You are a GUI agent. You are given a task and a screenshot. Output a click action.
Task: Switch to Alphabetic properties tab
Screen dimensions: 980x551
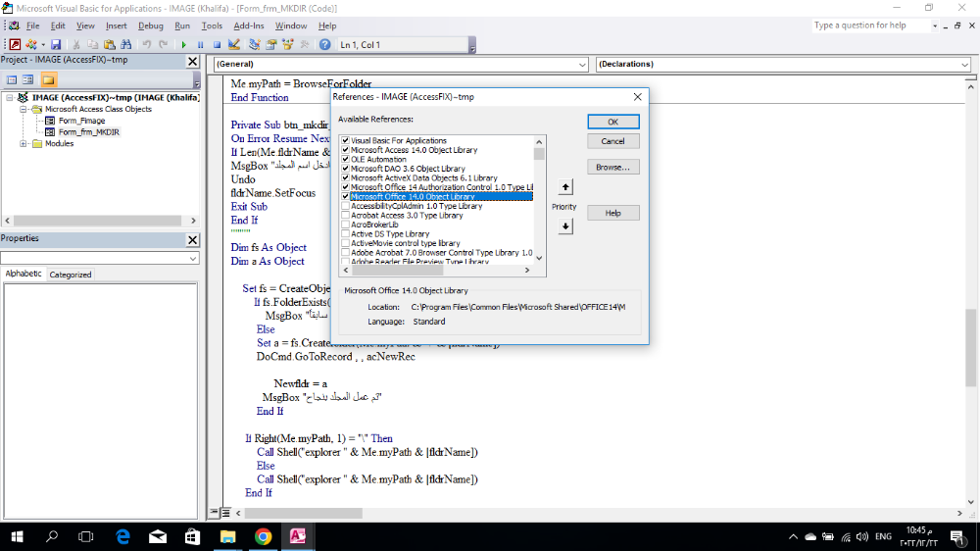(x=24, y=274)
